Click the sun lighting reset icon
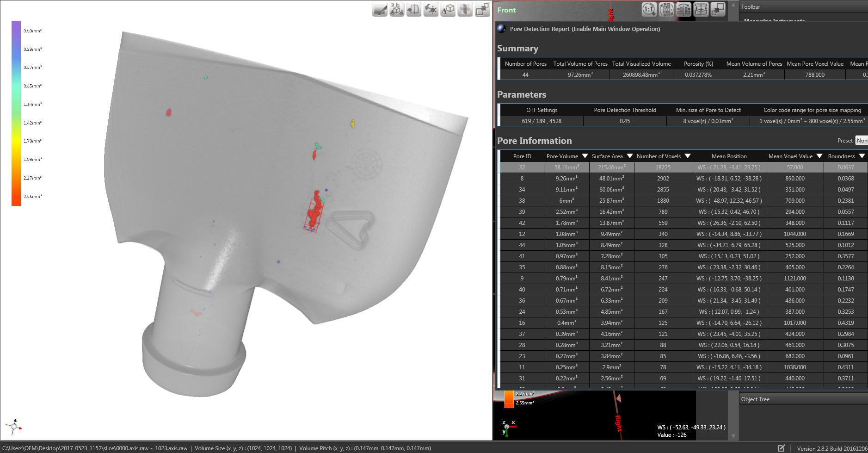Viewport: 868px width, 453px height. tap(431, 10)
